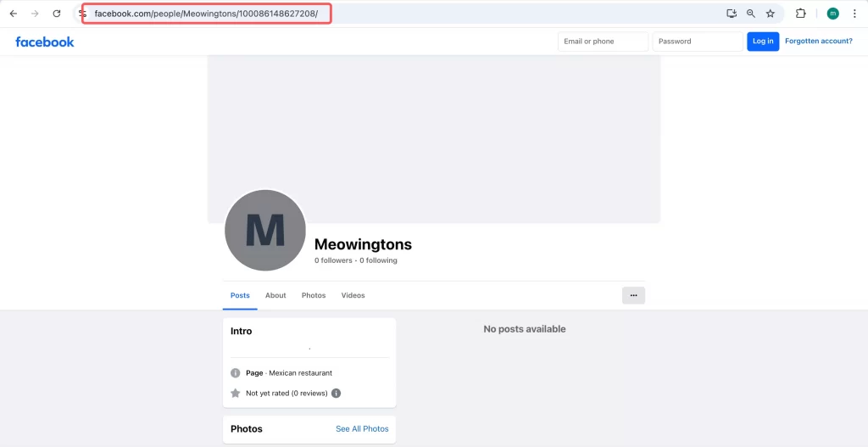Viewport: 868px width, 447px height.
Task: Bookmark this page with the star icon
Action: [x=770, y=14]
